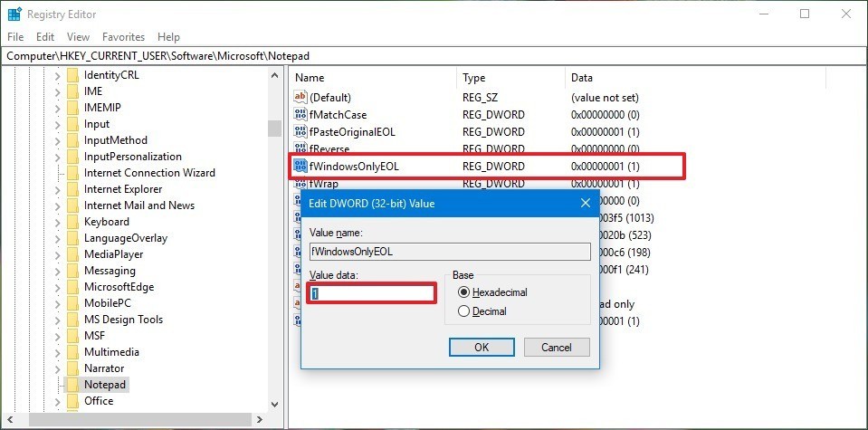Viewport: 868px width, 430px height.
Task: Open the View menu
Action: pyautogui.click(x=78, y=37)
